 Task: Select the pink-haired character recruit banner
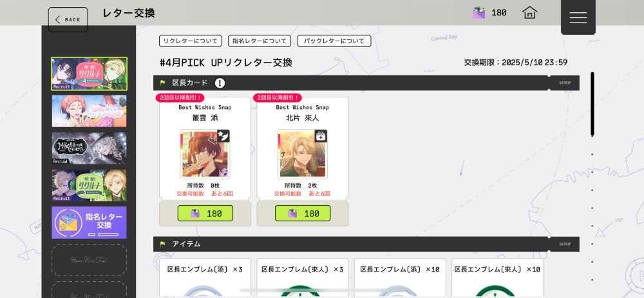tap(89, 111)
